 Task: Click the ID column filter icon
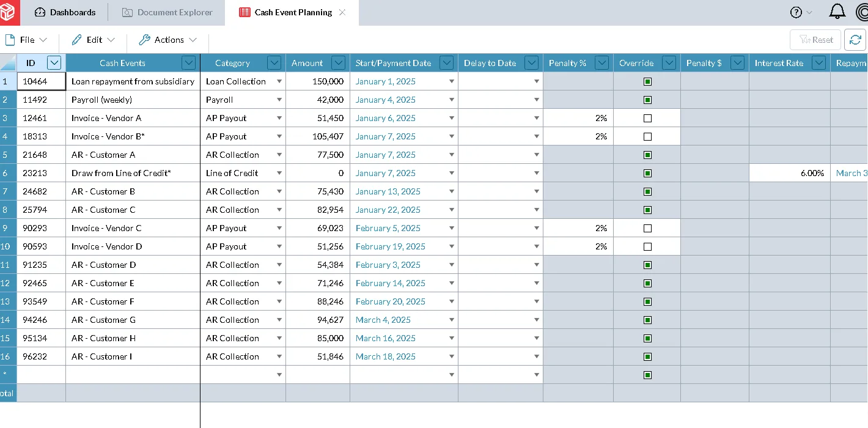click(54, 63)
